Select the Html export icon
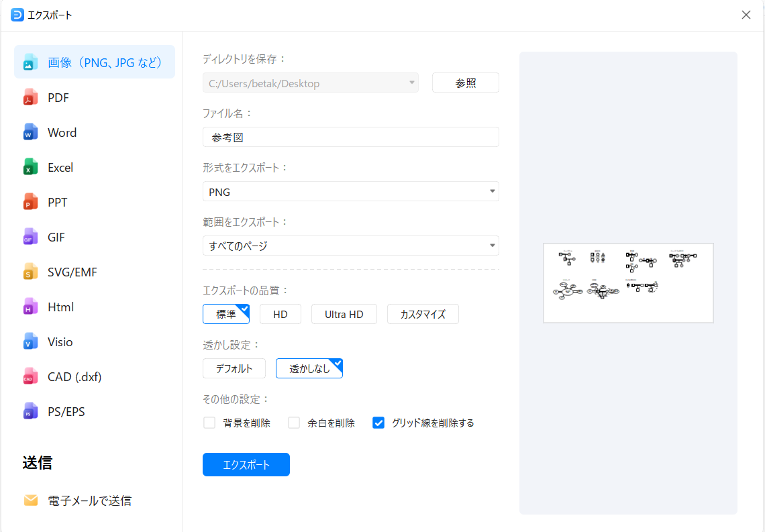765x532 pixels. point(30,307)
